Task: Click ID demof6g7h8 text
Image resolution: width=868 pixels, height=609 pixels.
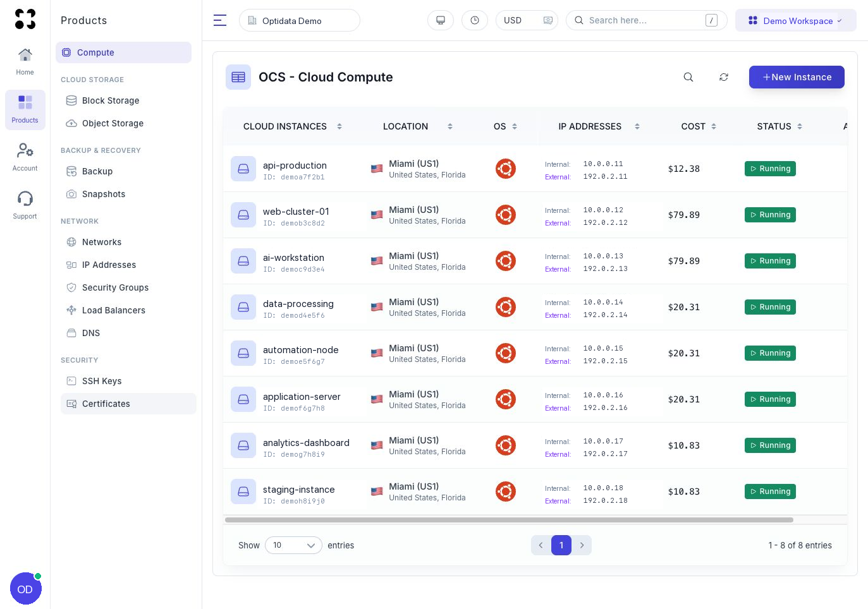Action: pyautogui.click(x=294, y=408)
